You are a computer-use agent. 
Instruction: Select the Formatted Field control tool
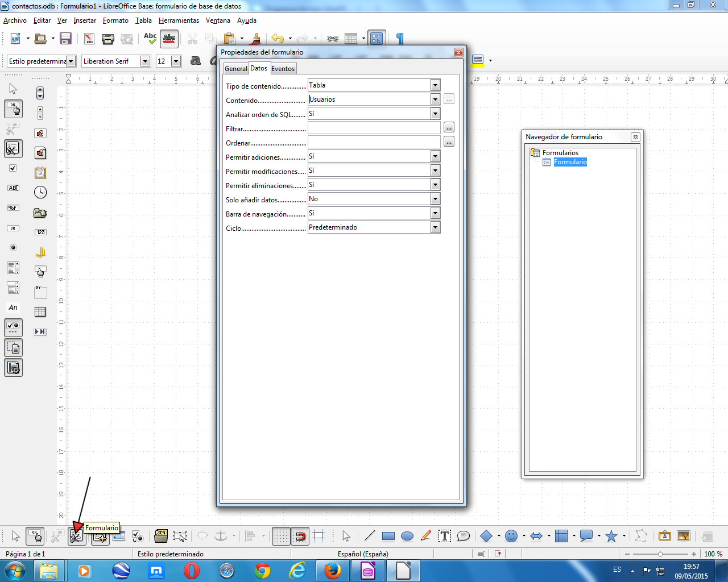click(13, 208)
